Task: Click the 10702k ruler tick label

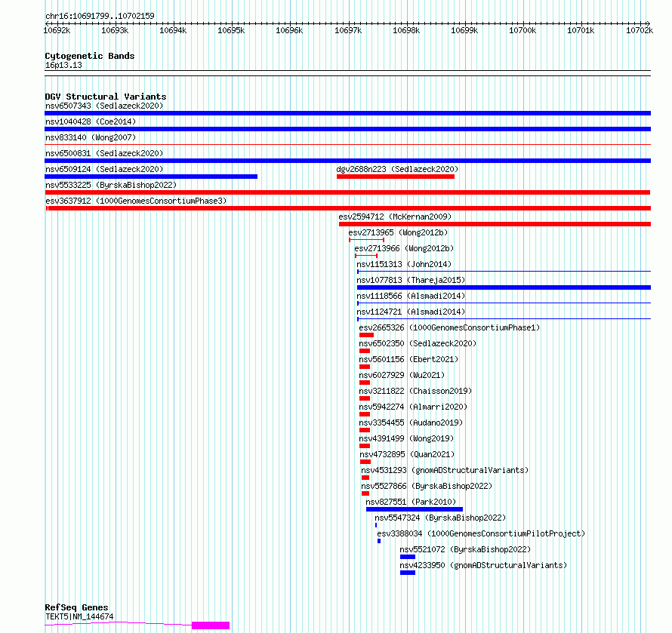Action: [x=640, y=30]
